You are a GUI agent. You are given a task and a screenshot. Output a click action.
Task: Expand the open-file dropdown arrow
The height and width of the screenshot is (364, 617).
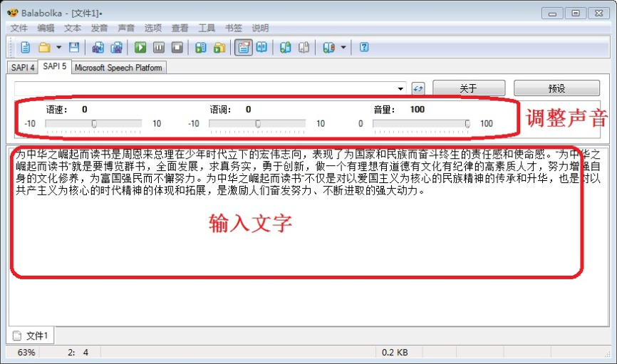(58, 48)
